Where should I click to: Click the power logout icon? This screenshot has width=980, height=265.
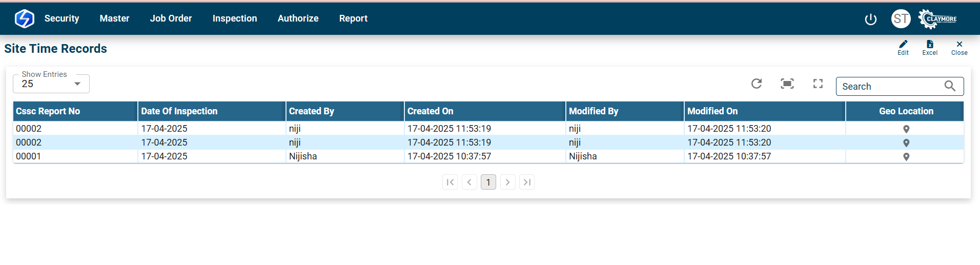[871, 19]
